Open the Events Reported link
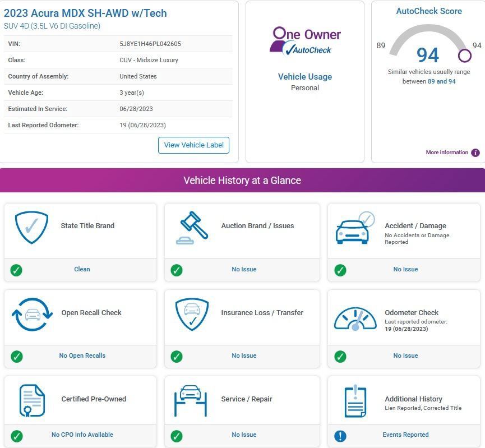Viewport: 485px width, 448px height. point(405,435)
